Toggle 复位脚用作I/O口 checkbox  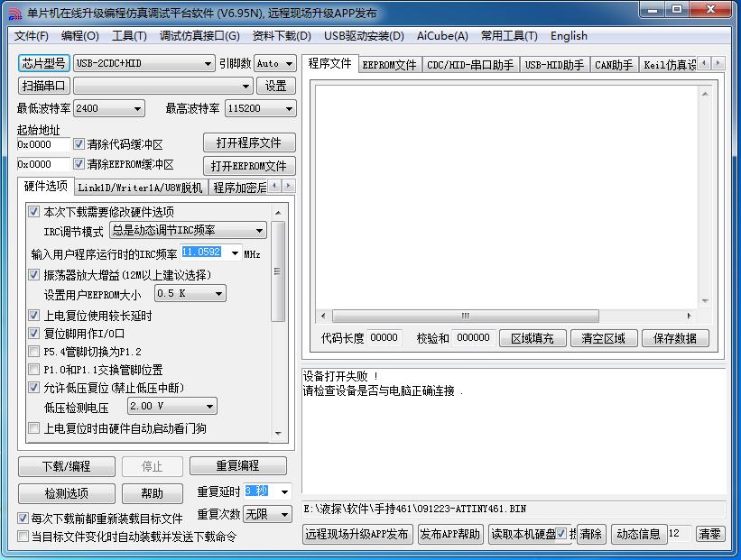[33, 334]
